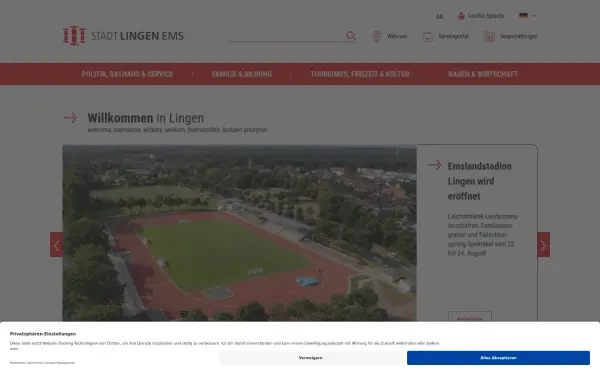Click Alles Akzeptieren button
The image size is (600, 375).
click(x=498, y=358)
